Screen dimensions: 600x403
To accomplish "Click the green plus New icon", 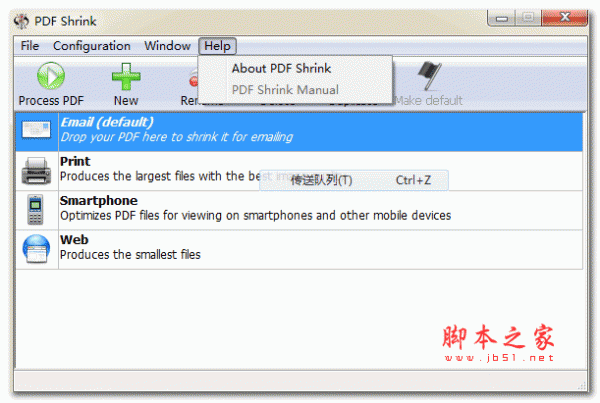I will [x=126, y=77].
